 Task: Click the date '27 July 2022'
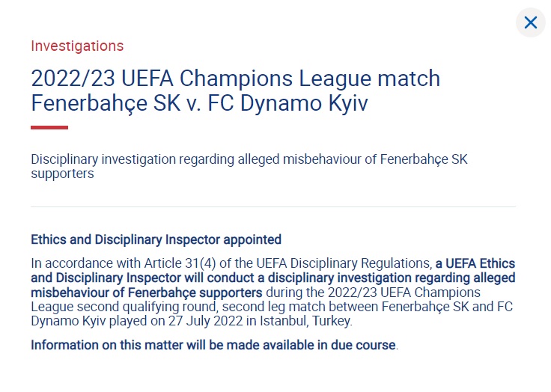click(x=205, y=321)
